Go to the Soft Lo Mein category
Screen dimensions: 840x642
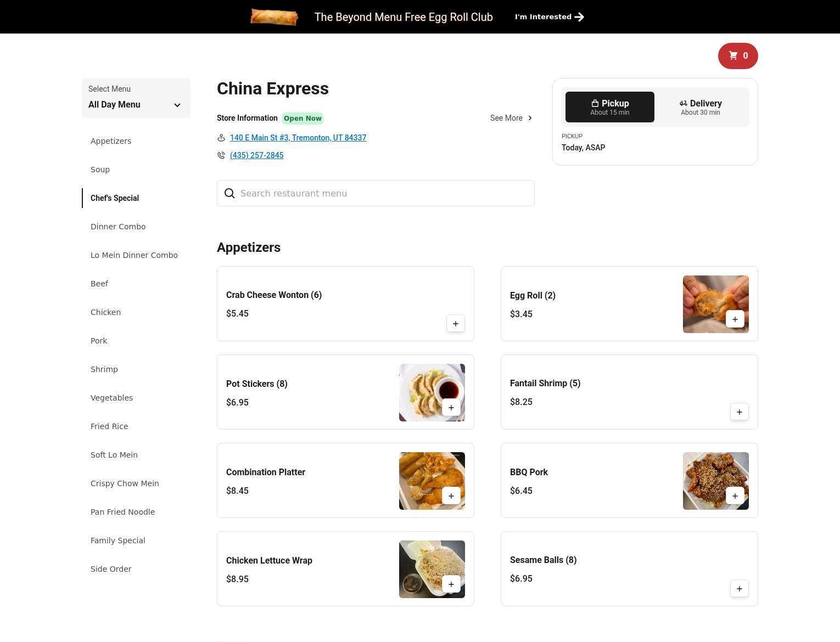click(x=114, y=455)
